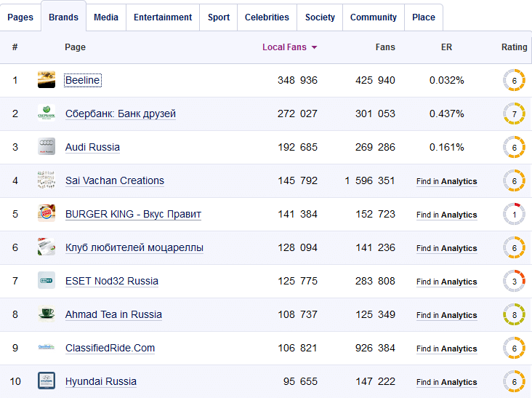Click the Burger King logo icon
The height and width of the screenshot is (398, 532).
pyautogui.click(x=47, y=214)
